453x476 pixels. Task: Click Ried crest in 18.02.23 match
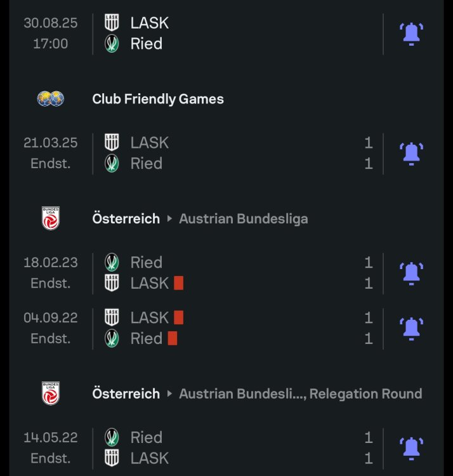coord(112,262)
